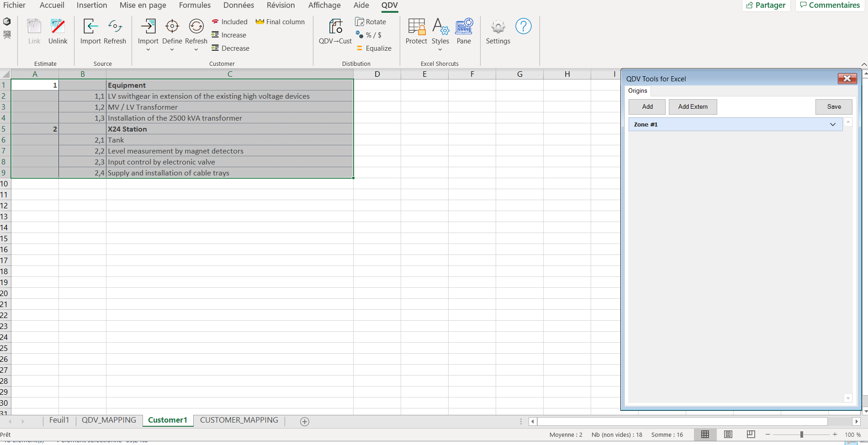Click the Source Import icon

tap(90, 27)
